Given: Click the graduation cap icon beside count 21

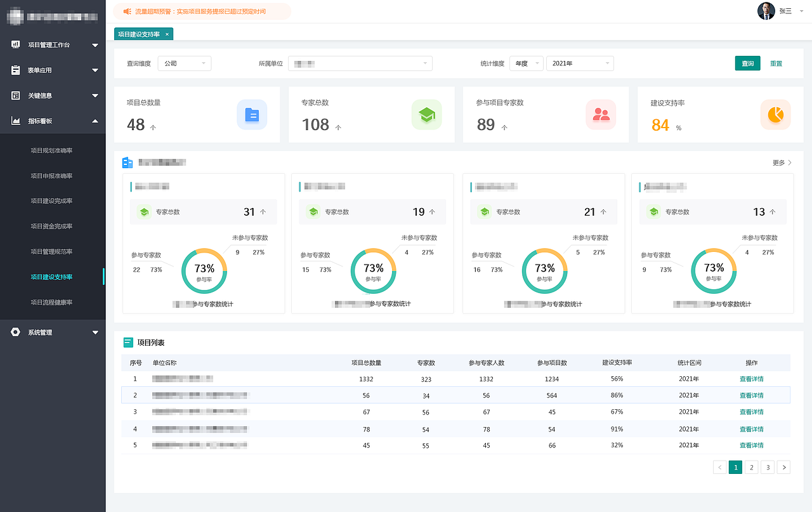Looking at the screenshot, I should 485,212.
